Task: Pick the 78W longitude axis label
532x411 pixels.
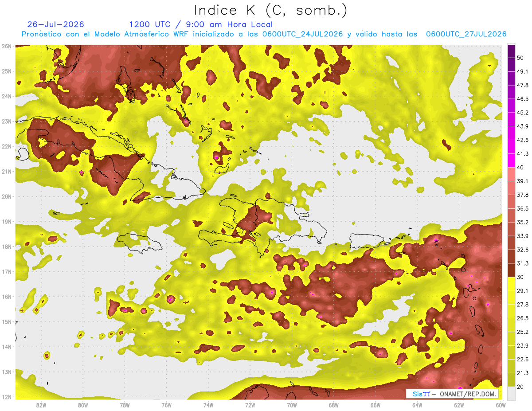Action: [125, 405]
